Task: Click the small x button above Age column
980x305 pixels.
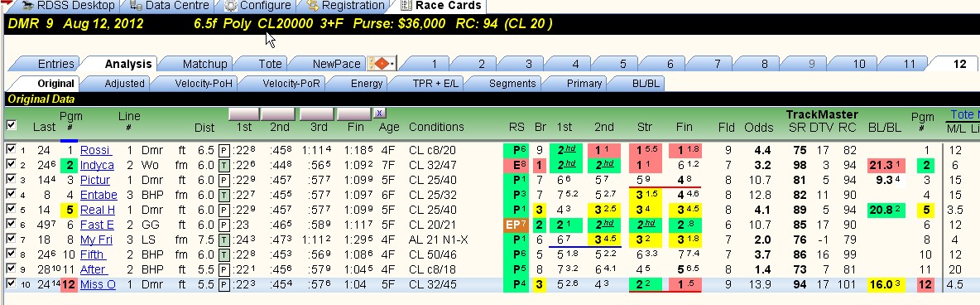Action: click(380, 114)
